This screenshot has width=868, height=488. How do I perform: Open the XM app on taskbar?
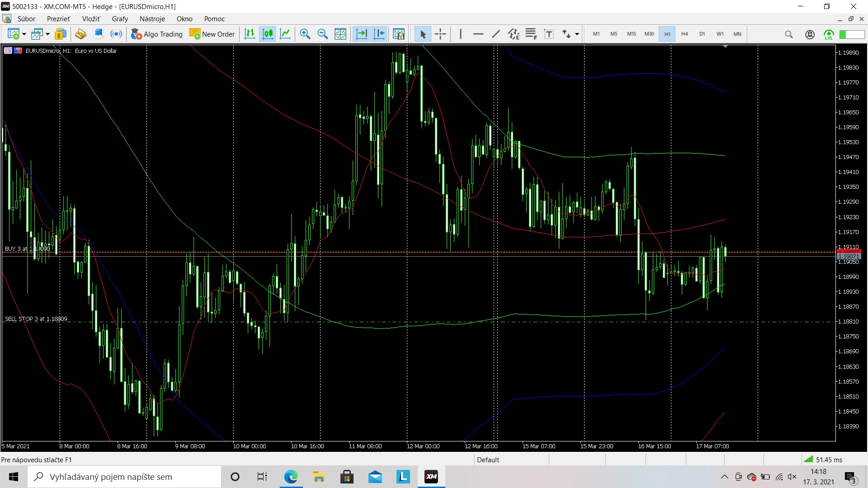point(431,477)
